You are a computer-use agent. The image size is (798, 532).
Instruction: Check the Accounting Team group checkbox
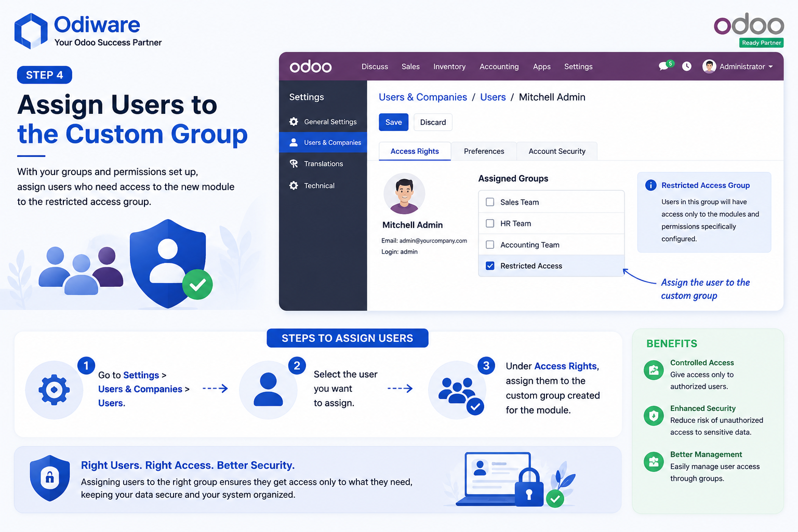(490, 245)
